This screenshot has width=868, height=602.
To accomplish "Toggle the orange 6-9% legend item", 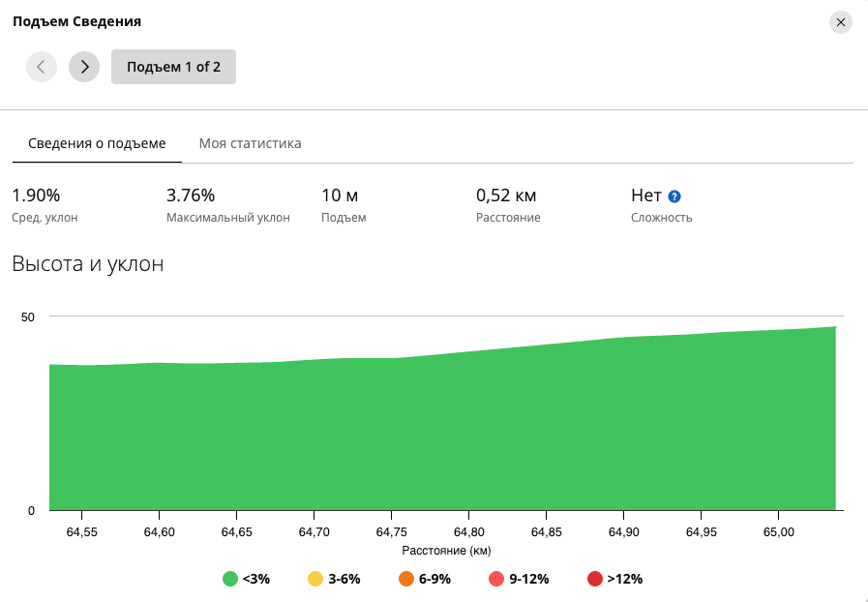I will click(425, 579).
